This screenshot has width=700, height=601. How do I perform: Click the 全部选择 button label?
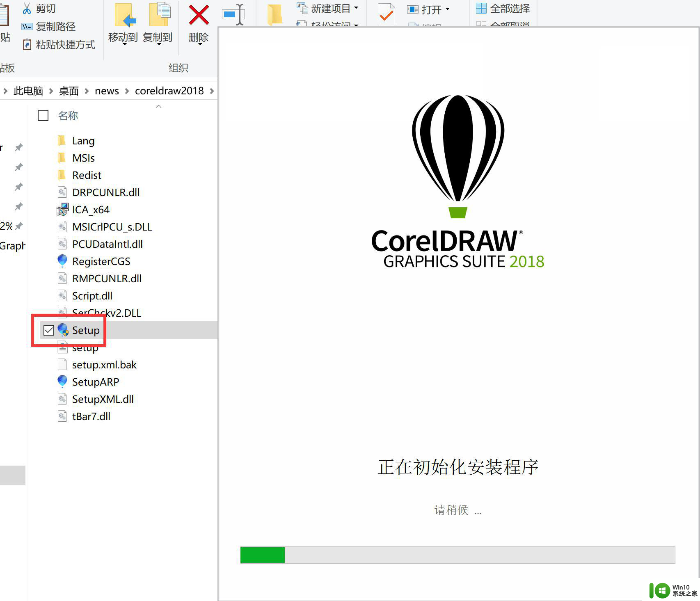pyautogui.click(x=510, y=8)
